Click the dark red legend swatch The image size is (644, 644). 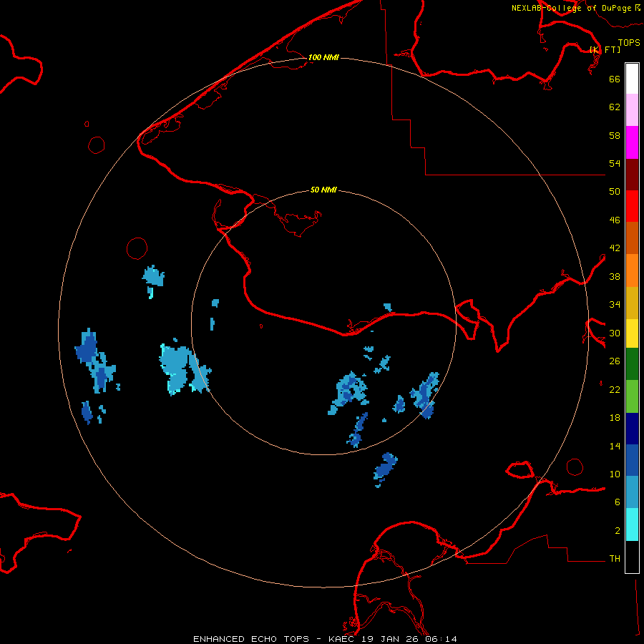point(632,175)
